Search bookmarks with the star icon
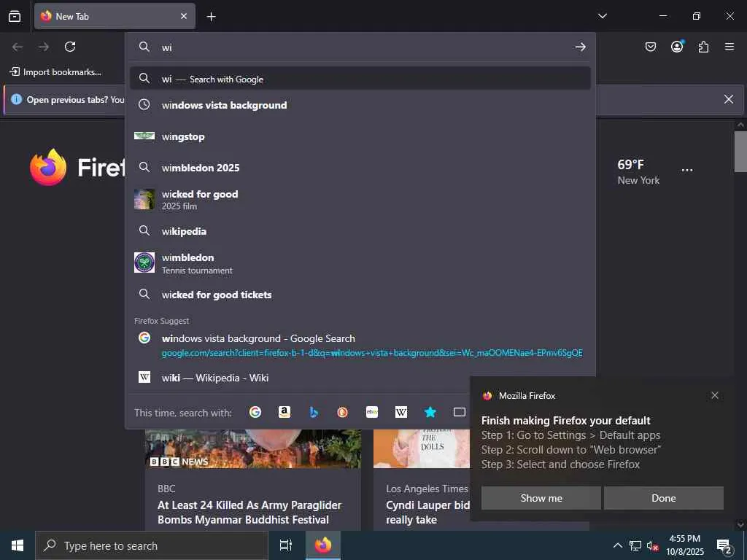 430,413
